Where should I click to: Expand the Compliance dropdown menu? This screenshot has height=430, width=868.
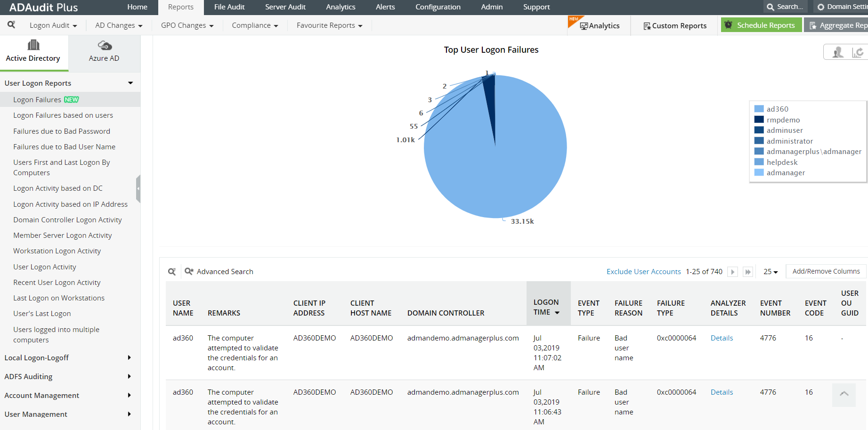click(x=254, y=25)
